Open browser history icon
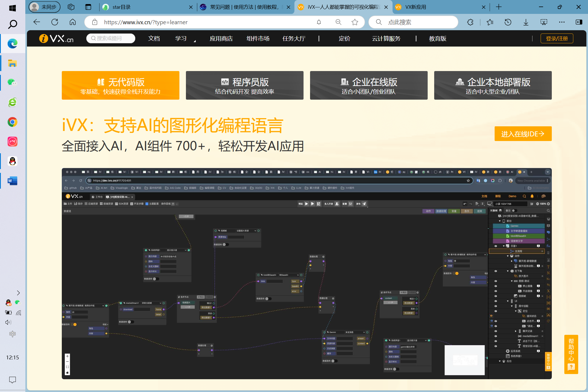Image resolution: width=588 pixels, height=392 pixels. coord(508,22)
